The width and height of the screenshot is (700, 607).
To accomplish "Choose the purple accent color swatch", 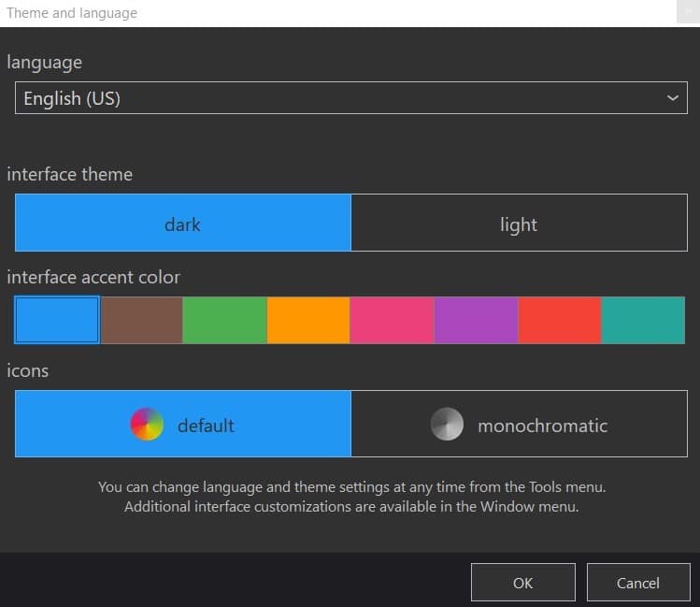I will 476,320.
